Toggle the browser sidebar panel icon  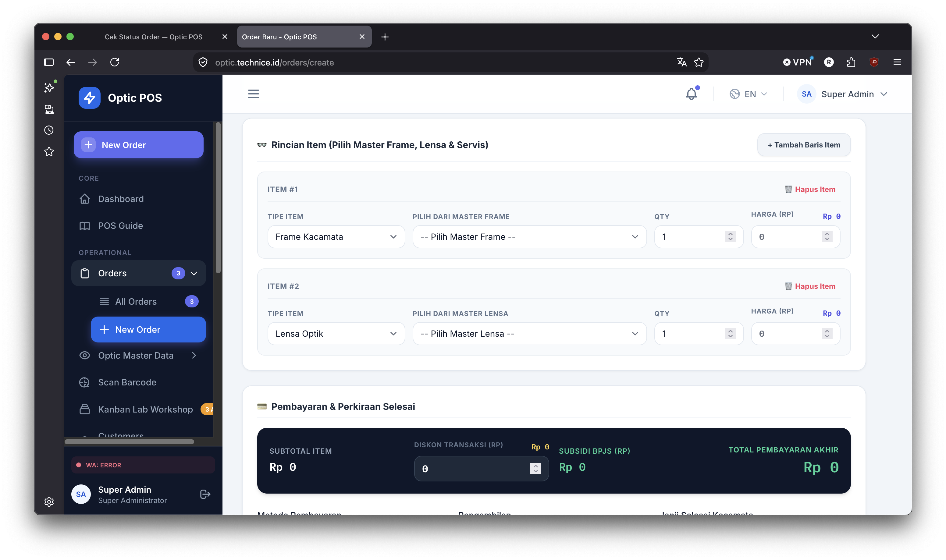(x=49, y=62)
